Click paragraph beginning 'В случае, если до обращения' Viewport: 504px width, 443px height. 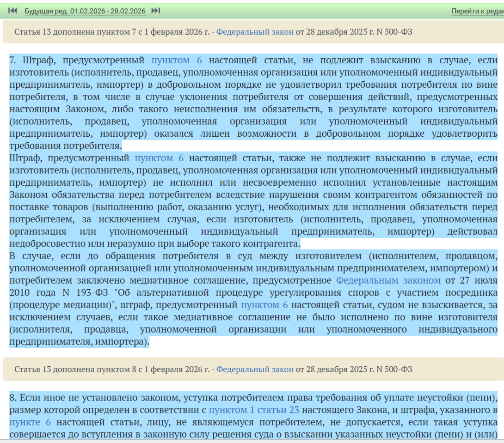point(92,256)
